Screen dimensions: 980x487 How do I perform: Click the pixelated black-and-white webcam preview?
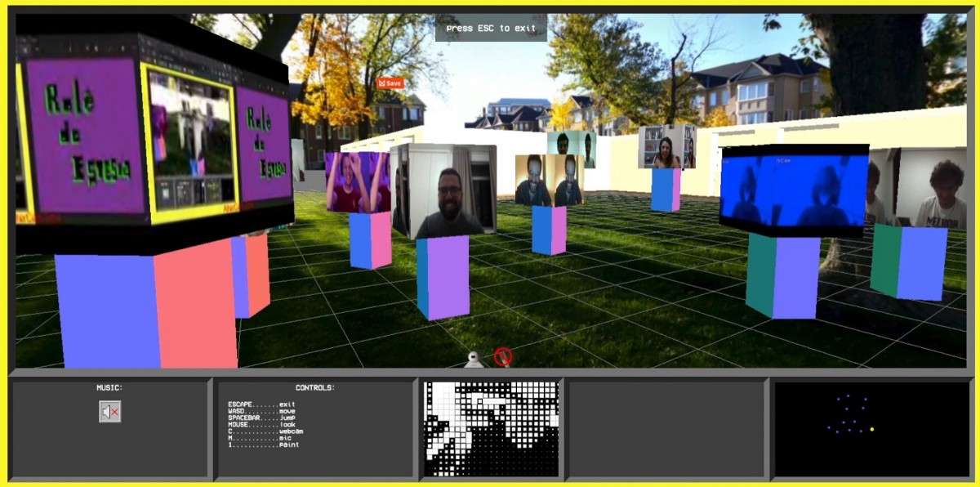click(x=491, y=428)
